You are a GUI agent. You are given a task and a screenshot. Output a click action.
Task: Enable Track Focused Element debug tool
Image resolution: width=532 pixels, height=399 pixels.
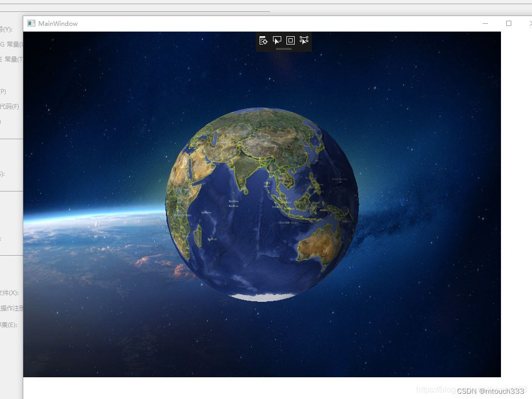[304, 40]
